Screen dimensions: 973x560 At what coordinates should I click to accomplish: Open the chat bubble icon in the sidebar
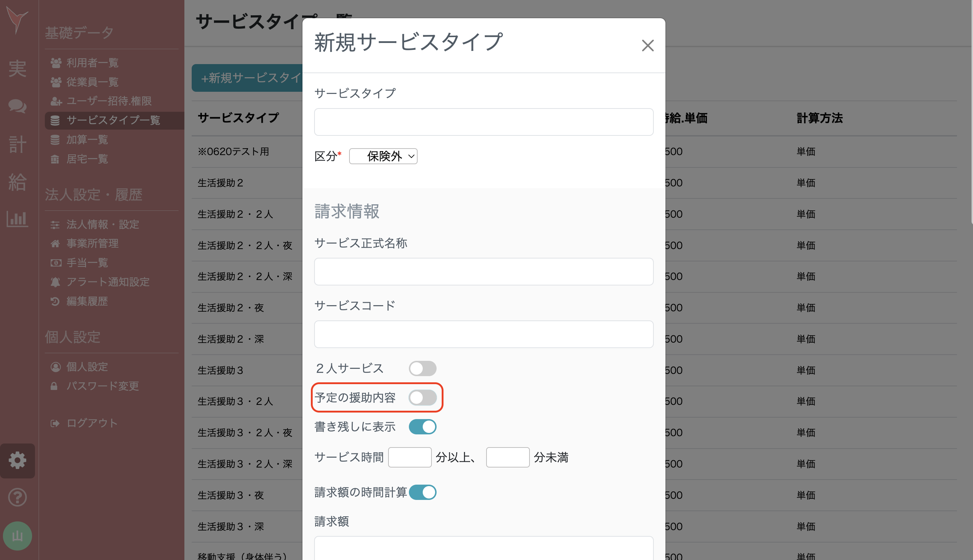18,107
